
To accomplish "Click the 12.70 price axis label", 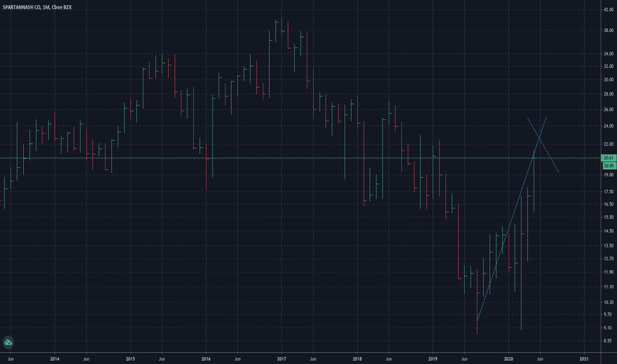I will tap(608, 259).
